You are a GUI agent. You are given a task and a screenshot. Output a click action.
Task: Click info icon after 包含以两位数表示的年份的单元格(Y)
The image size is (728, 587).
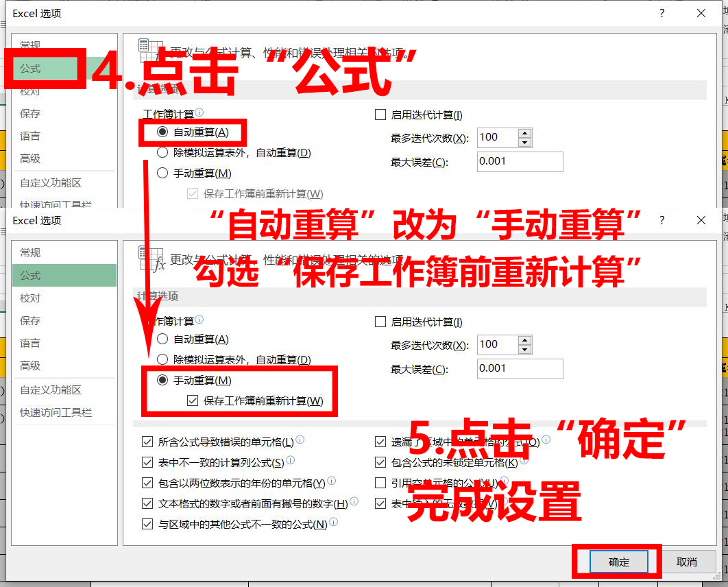[x=332, y=481]
